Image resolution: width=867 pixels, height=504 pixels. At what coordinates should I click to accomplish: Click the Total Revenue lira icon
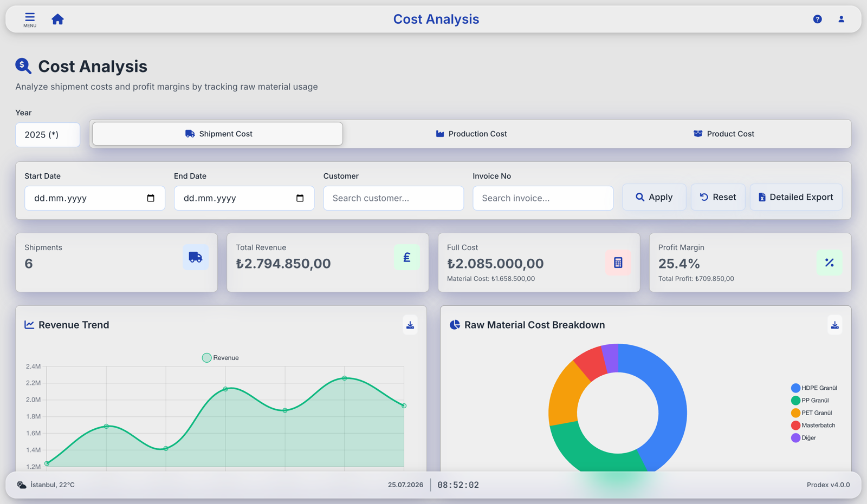coord(406,257)
